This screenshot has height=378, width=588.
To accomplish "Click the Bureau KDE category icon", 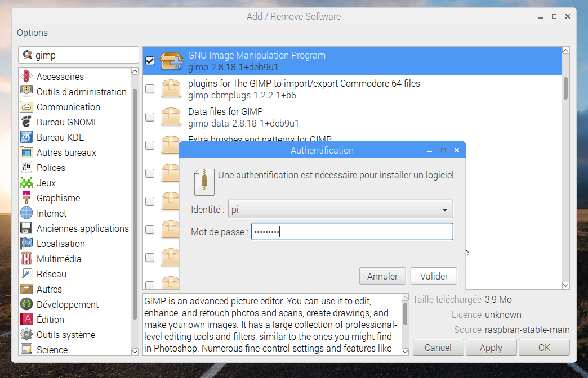I will click(26, 137).
